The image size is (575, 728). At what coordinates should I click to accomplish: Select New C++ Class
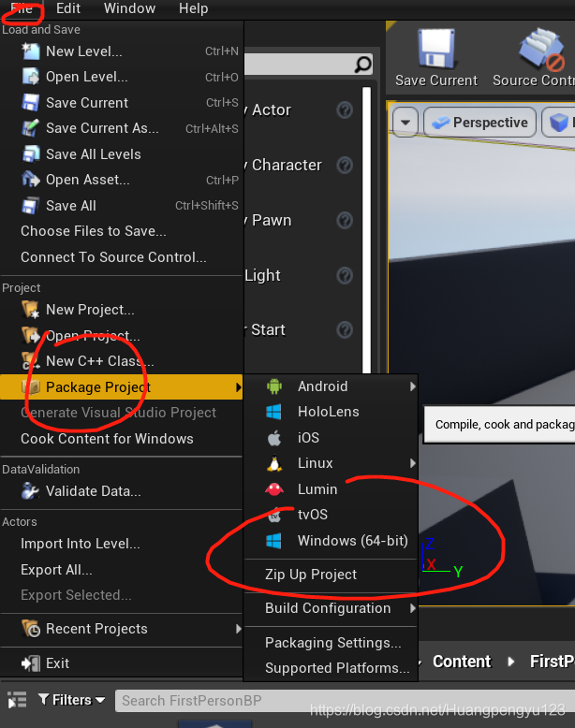pos(122,361)
